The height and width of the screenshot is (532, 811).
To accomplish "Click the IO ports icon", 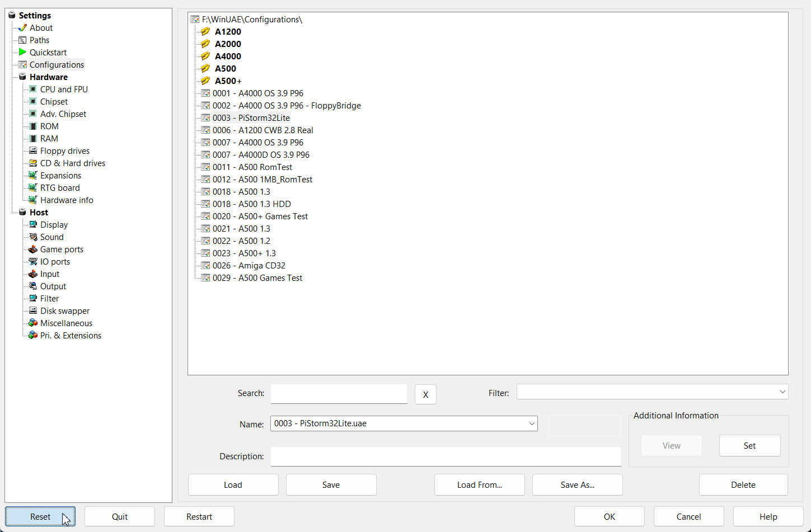I will coord(33,262).
